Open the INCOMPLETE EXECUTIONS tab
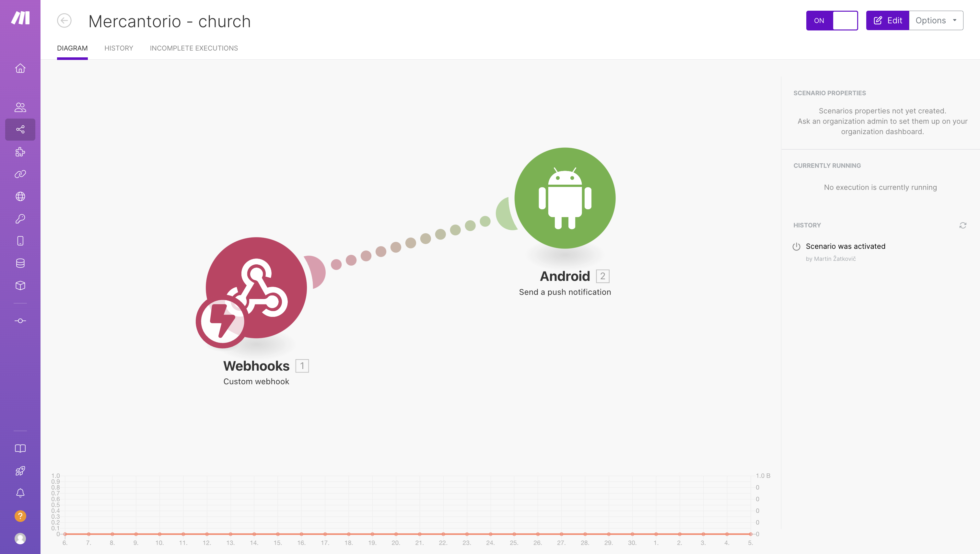This screenshot has width=980, height=554. pyautogui.click(x=194, y=48)
